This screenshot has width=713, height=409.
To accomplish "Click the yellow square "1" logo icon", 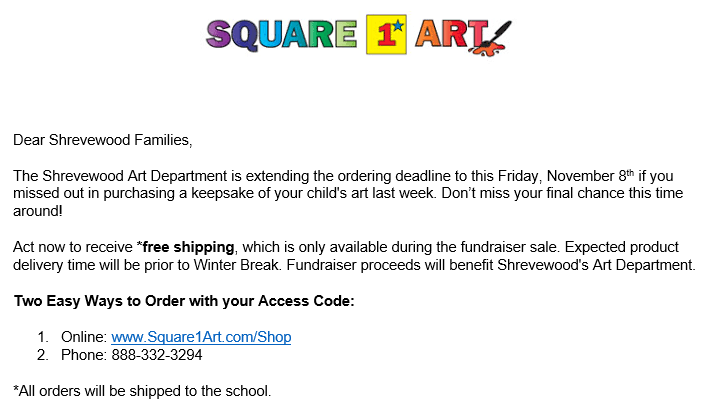I will [x=388, y=34].
